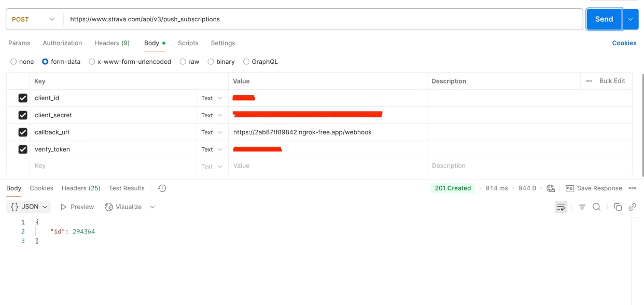
Task: Click the network globe icon beside 944 B
Action: 551,188
